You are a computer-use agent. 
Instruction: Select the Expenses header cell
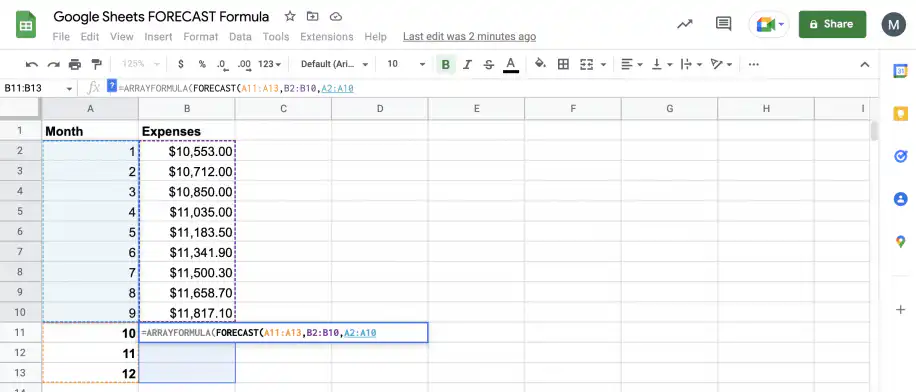coord(187,131)
